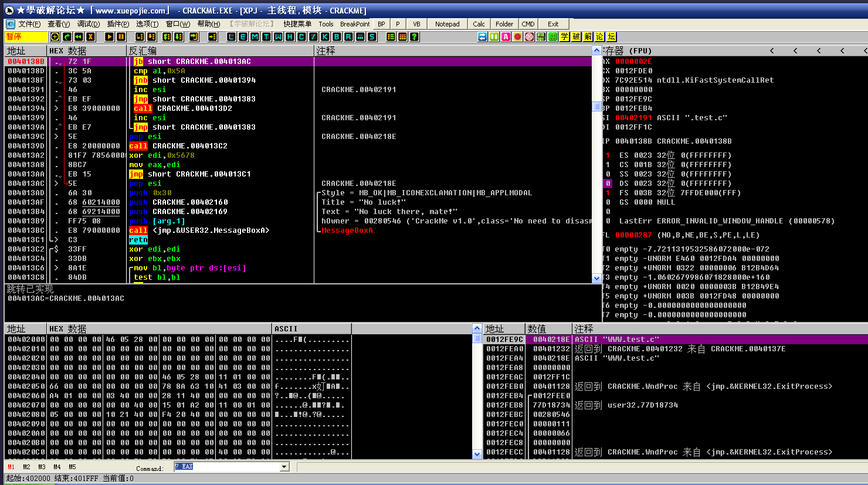Viewport: 868px width, 485px height.
Task: Select stack entry 0012FEA0
Action: 676,349
